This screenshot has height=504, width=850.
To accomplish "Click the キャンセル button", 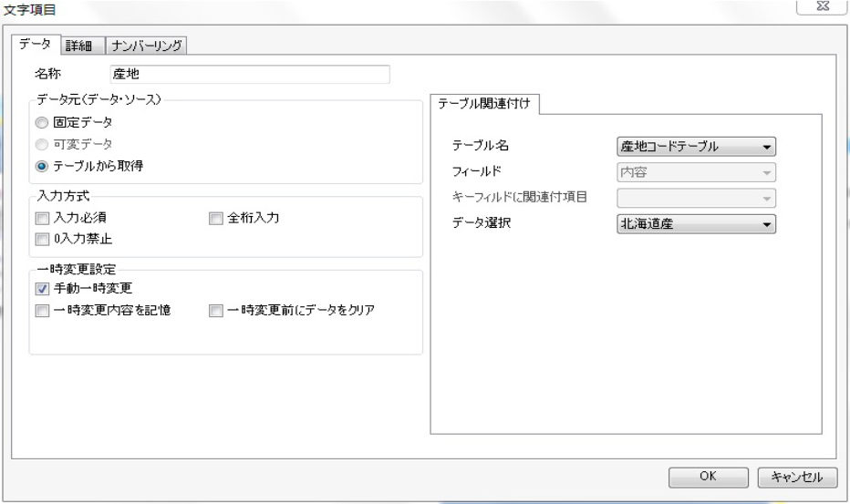I will coord(797,477).
